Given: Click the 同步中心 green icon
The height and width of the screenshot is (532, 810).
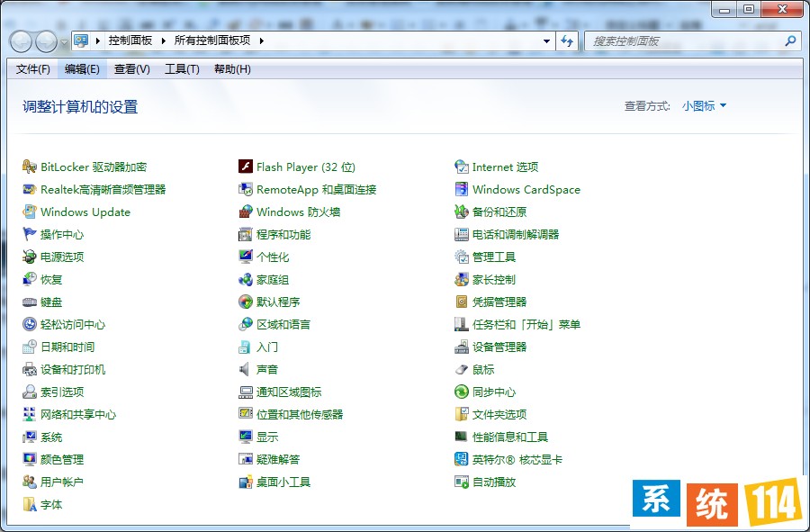Looking at the screenshot, I should [462, 392].
